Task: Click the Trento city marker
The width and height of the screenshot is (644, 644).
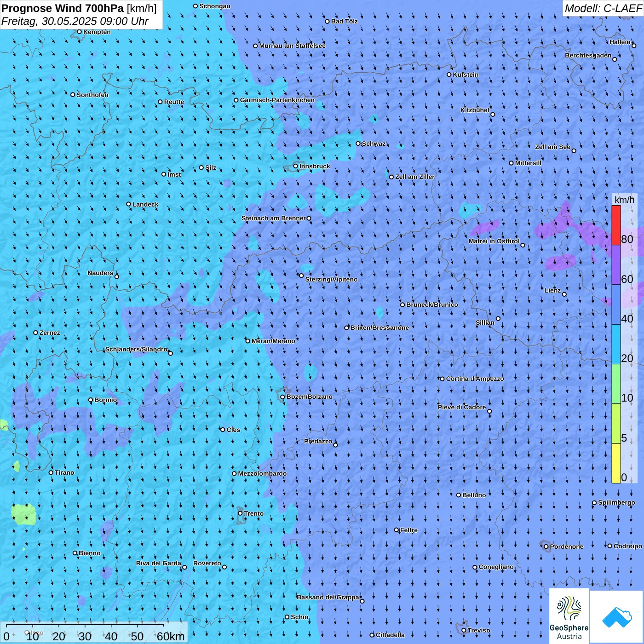Action: point(240,513)
